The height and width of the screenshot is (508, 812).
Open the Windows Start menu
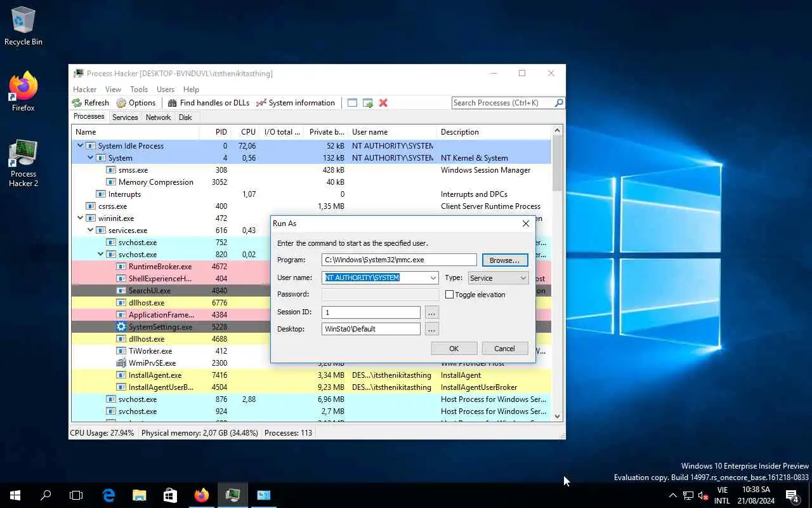tap(15, 495)
